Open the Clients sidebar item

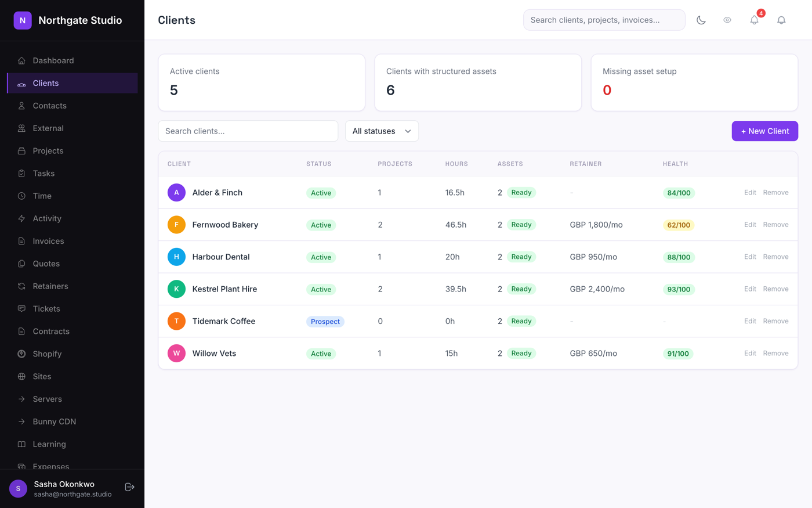(x=72, y=83)
